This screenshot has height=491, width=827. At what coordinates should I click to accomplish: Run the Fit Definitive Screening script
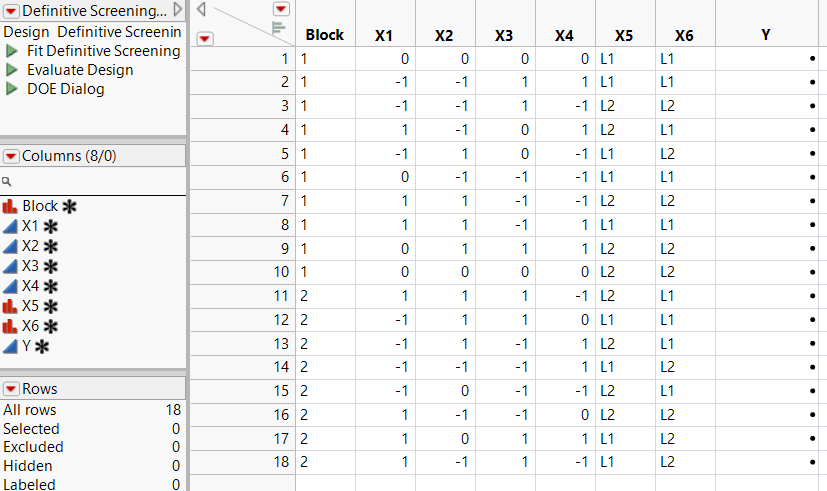click(12, 51)
